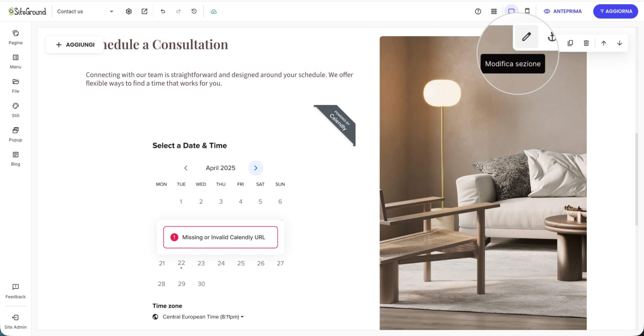
Task: Open the Feedback form
Action: tap(16, 291)
